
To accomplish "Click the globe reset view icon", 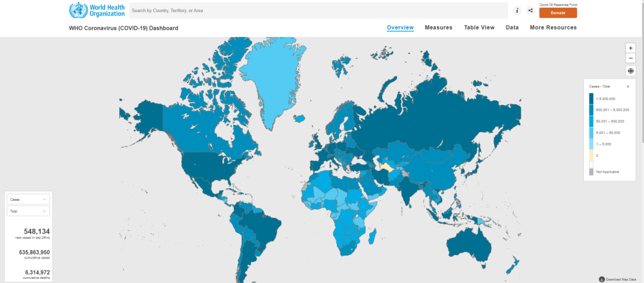I will 631,71.
